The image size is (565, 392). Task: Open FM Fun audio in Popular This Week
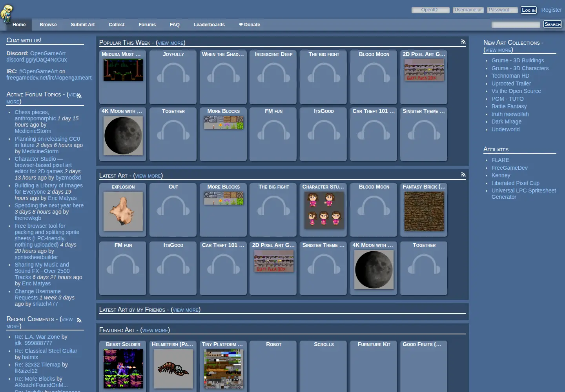click(x=273, y=130)
